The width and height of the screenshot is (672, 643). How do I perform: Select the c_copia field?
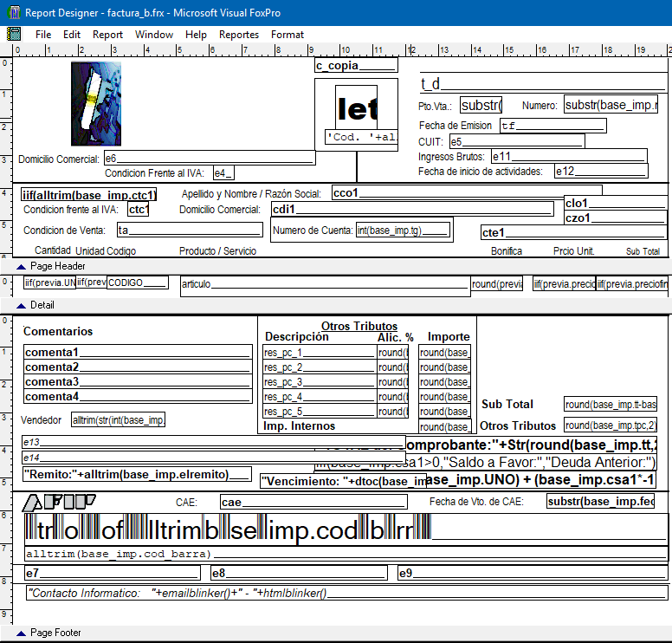point(356,65)
